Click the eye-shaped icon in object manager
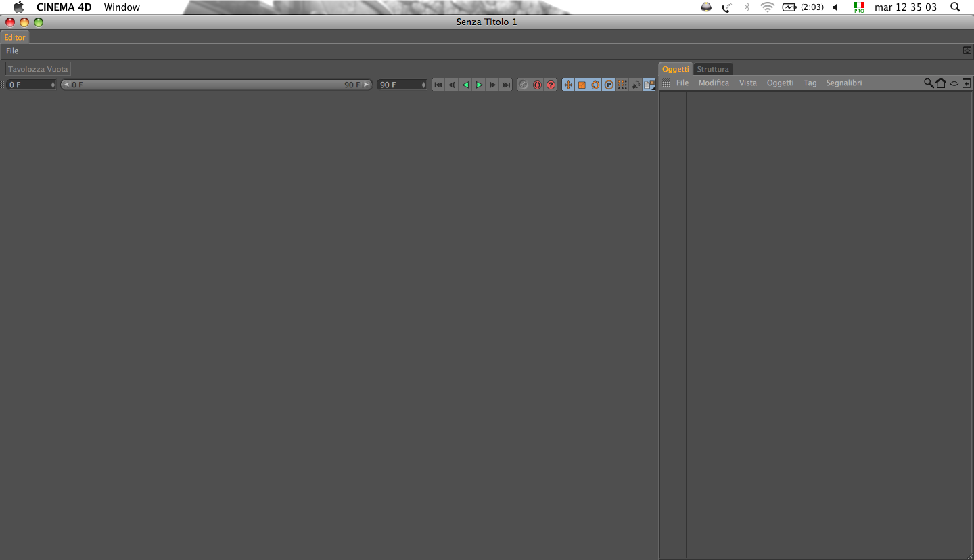974x560 pixels. [954, 83]
